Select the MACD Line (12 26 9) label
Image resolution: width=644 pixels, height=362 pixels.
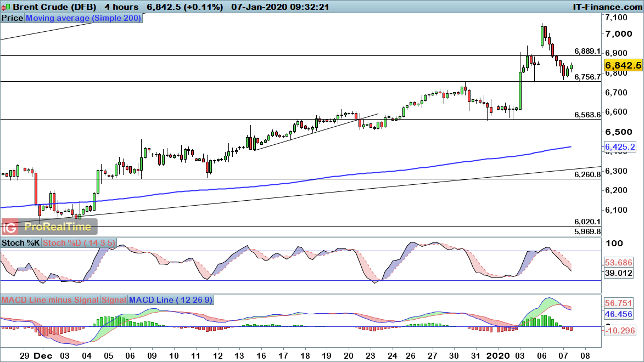(170, 300)
